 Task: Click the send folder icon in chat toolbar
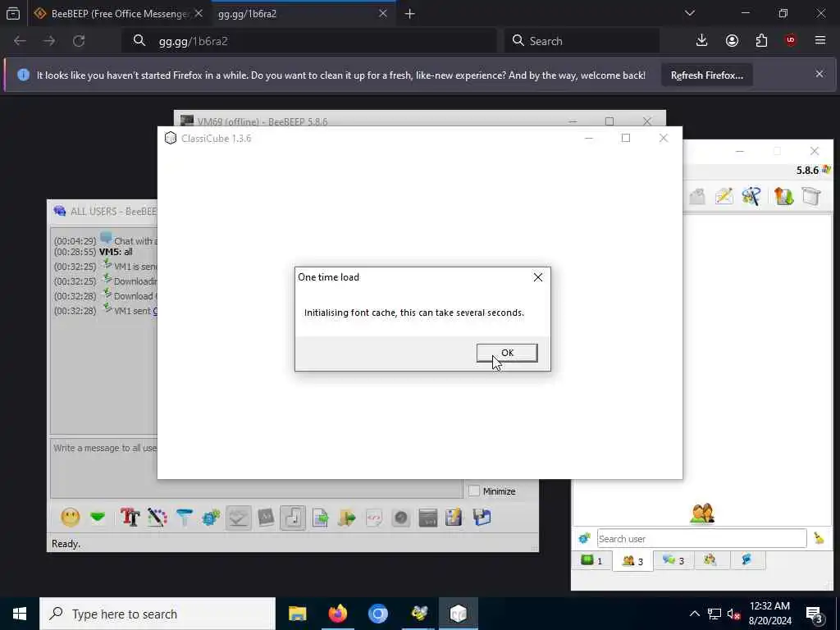[347, 518]
